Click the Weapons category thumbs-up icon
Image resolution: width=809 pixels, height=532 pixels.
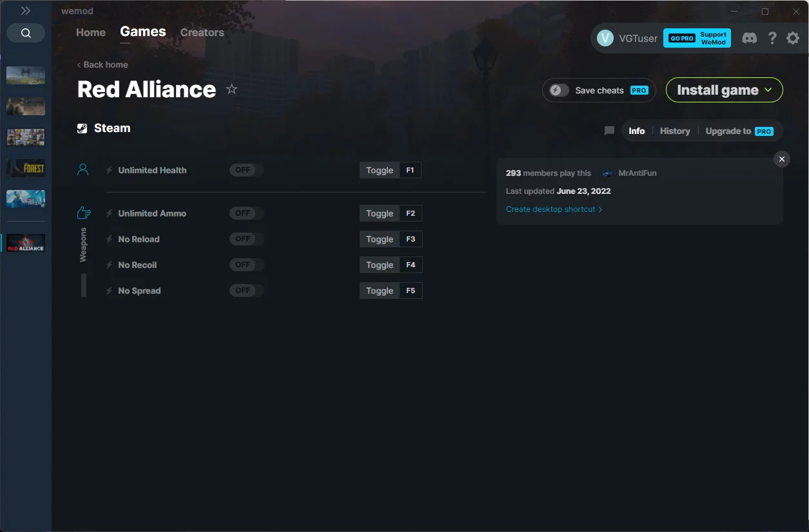[x=83, y=213]
